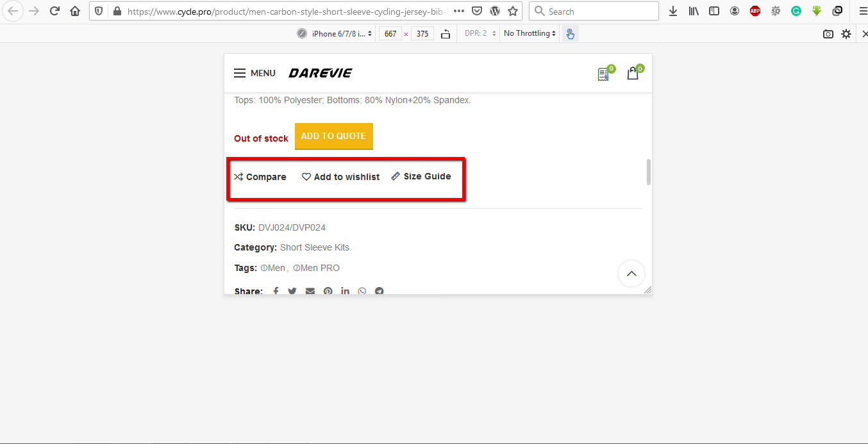Open the Downloads panel
This screenshot has height=444, width=868.
673,11
